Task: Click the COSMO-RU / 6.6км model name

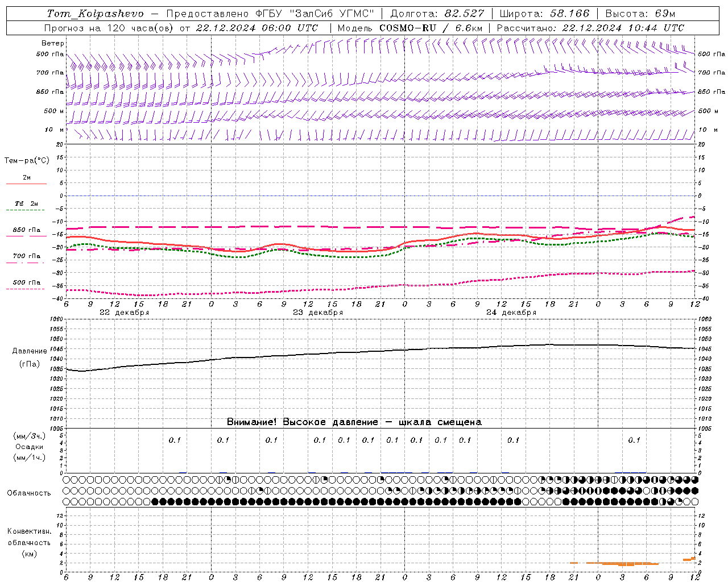Action: (x=431, y=28)
